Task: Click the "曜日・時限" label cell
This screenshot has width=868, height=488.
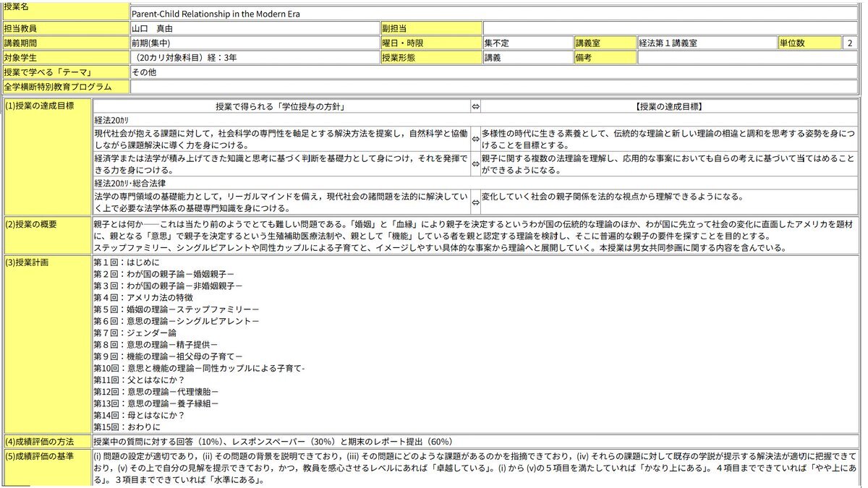Action: [431, 43]
